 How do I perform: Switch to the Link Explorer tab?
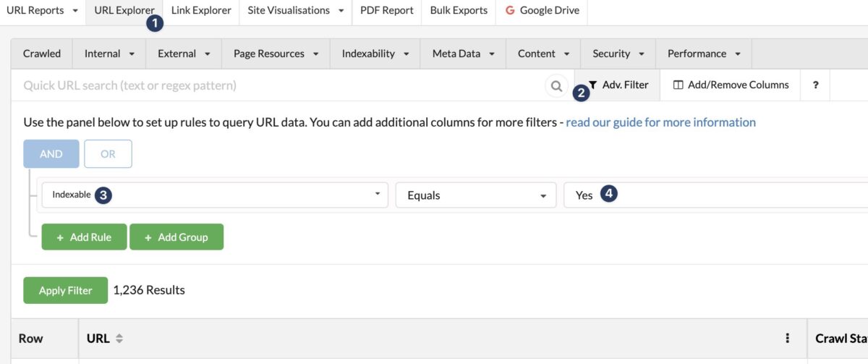201,11
